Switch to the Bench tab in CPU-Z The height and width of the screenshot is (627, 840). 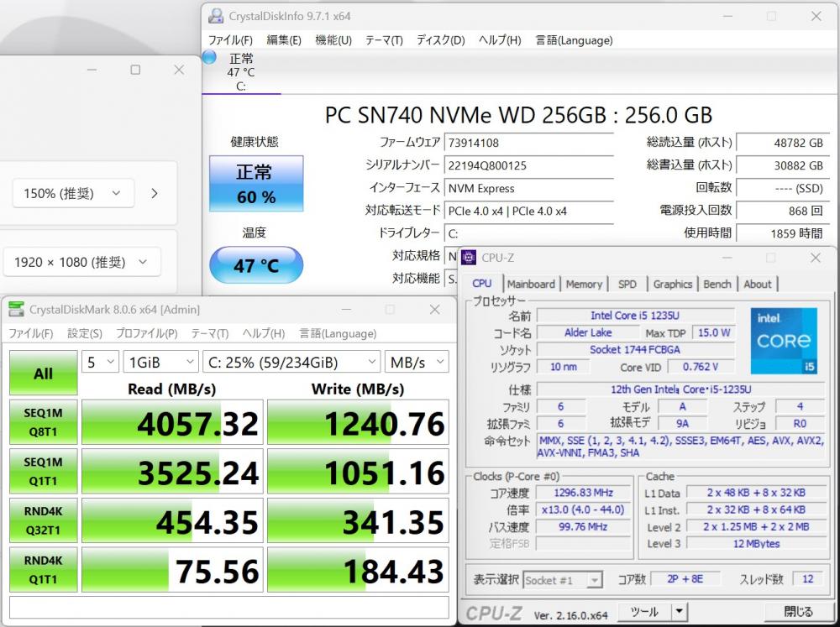click(x=717, y=285)
